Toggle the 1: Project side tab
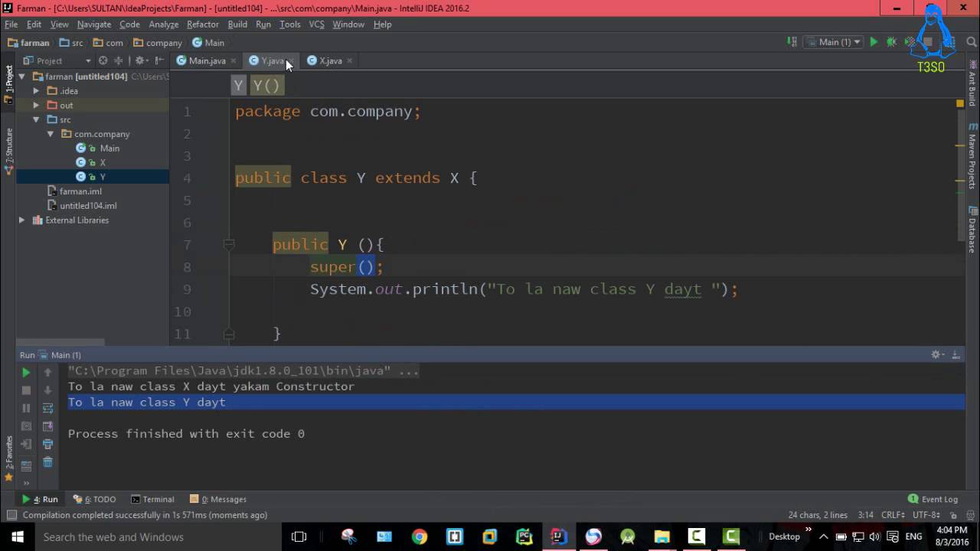This screenshot has width=980, height=551. 9,83
